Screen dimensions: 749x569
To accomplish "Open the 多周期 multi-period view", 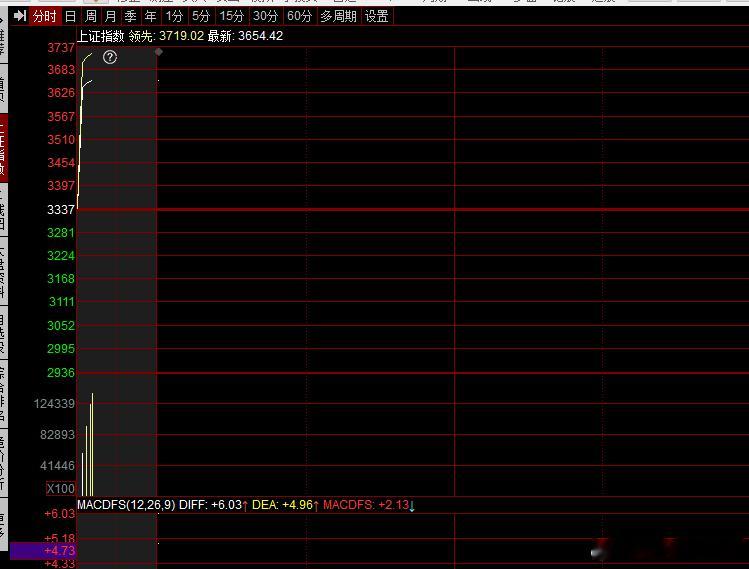I will 338,16.
